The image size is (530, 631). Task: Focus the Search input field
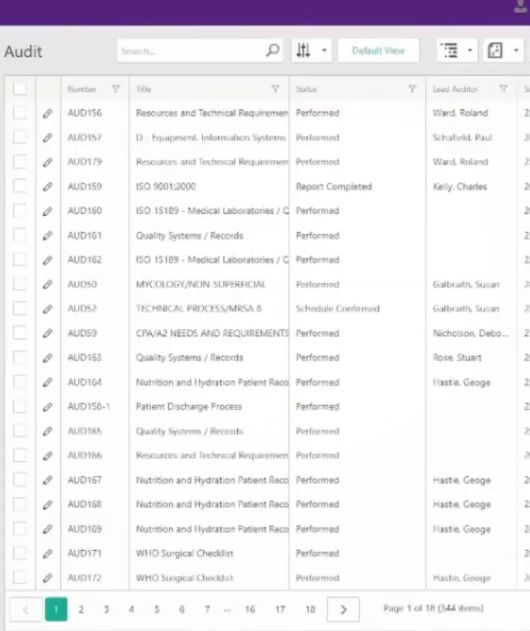click(192, 51)
